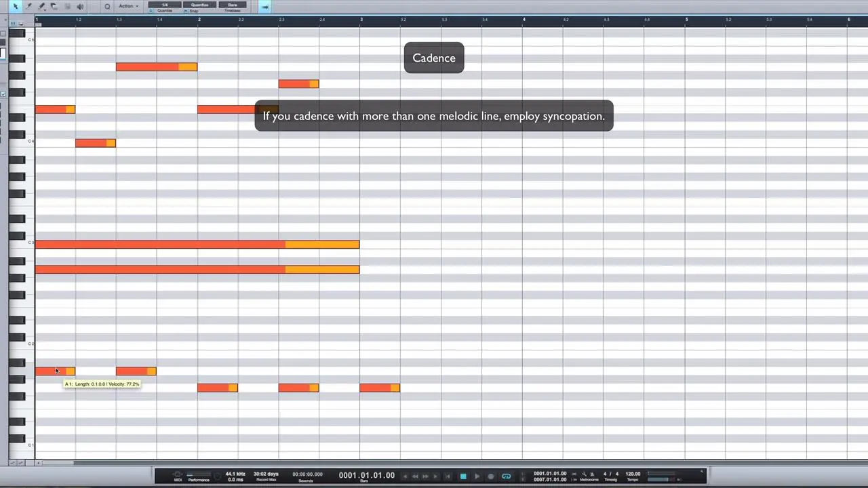Screen dimensions: 868x488
Task: Select the short note starting at 2.3 above C3
Action: coord(298,83)
